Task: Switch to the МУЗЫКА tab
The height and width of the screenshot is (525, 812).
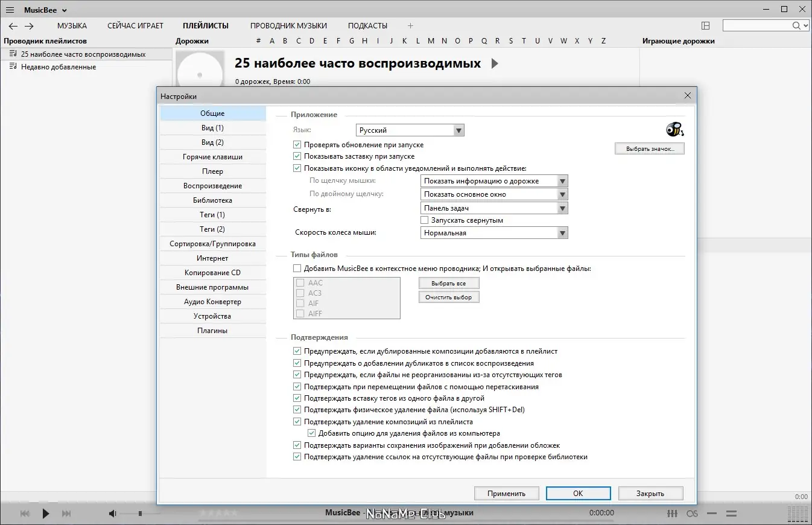Action: click(x=72, y=26)
